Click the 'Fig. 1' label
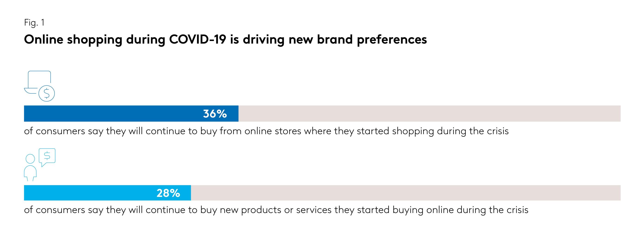Screen dimensions: 644x231 34,23
